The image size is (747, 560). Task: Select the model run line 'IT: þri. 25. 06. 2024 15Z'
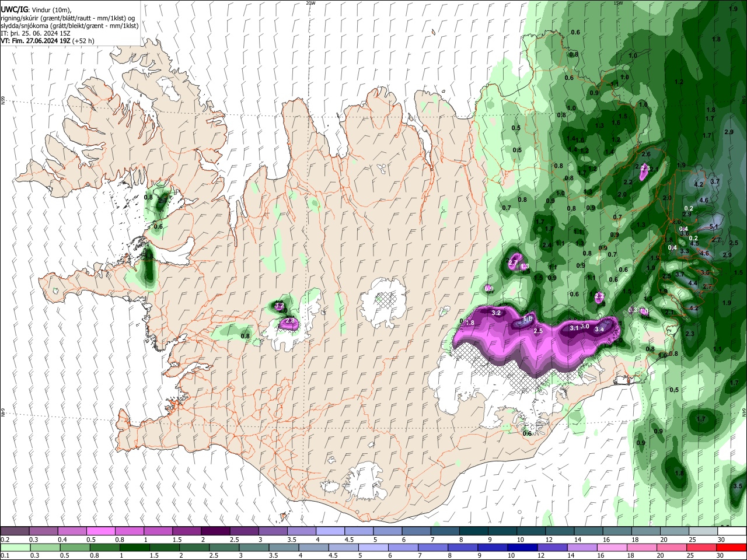[36, 33]
